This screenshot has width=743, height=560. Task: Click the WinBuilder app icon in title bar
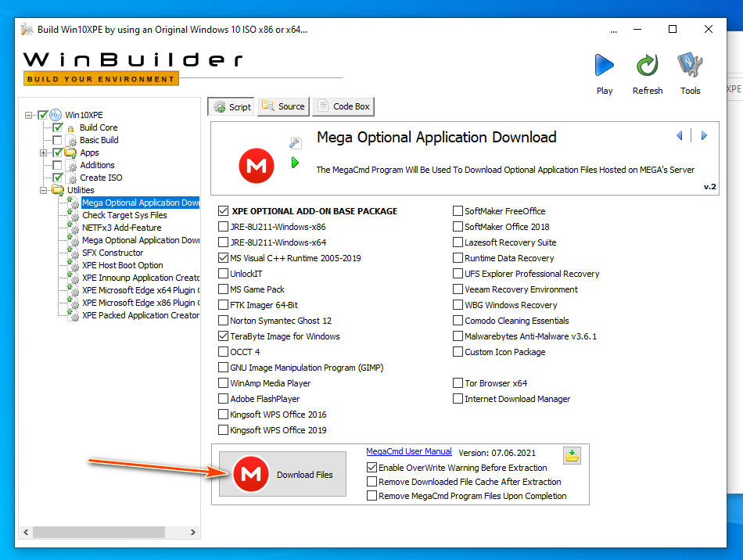tap(27, 30)
